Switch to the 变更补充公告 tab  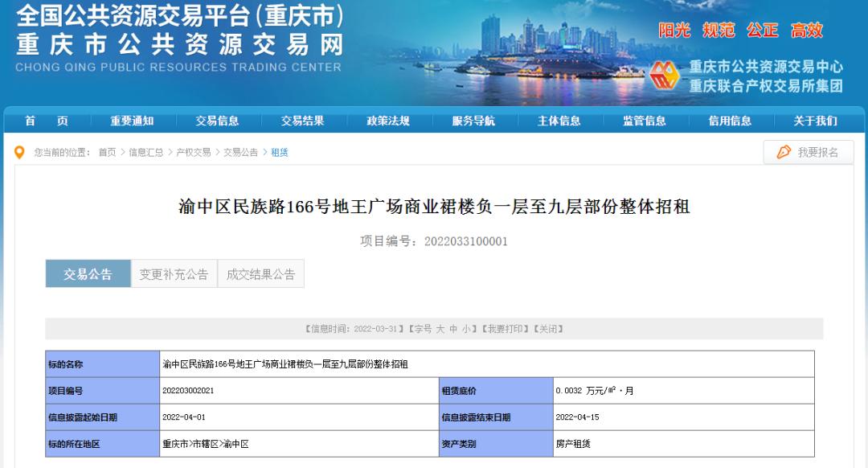coord(174,273)
